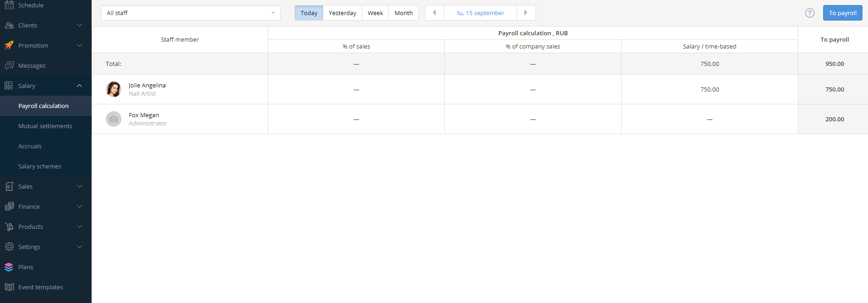Image resolution: width=868 pixels, height=303 pixels.
Task: Click the Nail Artist role text
Action: 142,93
